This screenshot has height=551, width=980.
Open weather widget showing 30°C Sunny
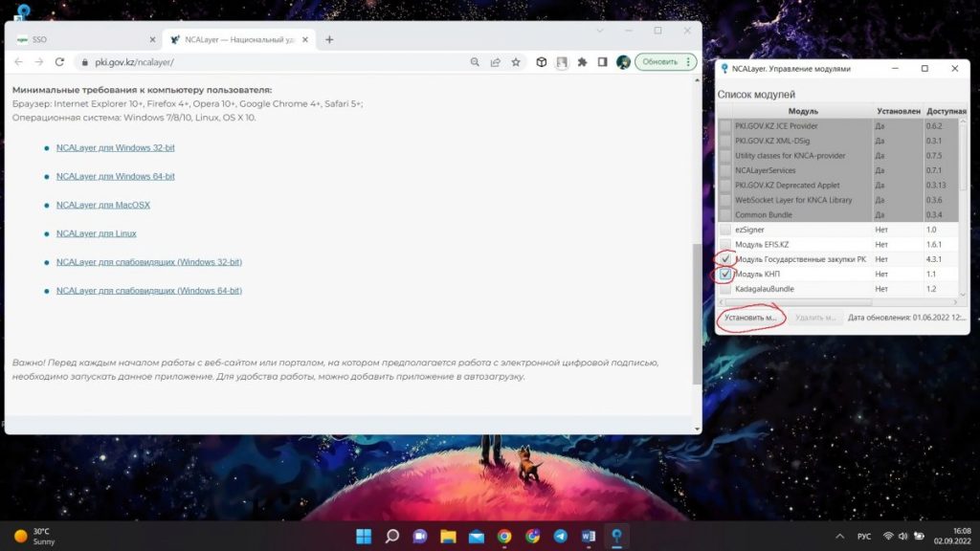35,536
